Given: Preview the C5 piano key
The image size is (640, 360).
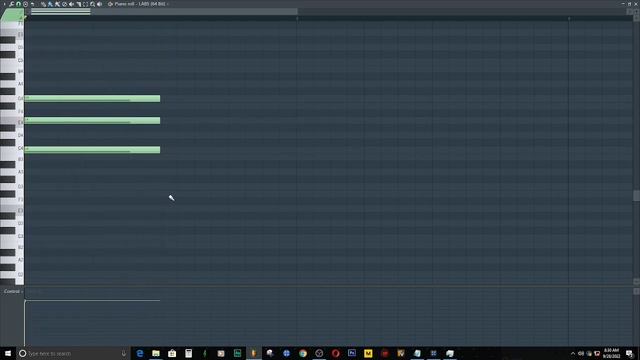Looking at the screenshot, I should pyautogui.click(x=12, y=61).
